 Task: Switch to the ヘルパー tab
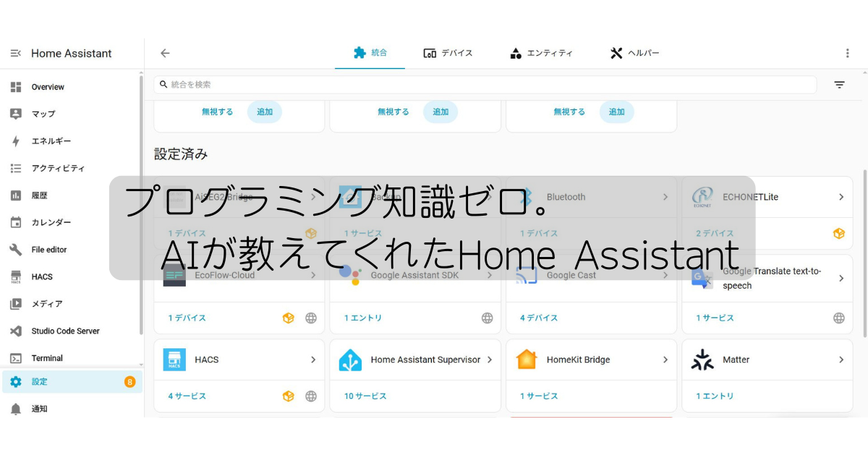pyautogui.click(x=635, y=53)
